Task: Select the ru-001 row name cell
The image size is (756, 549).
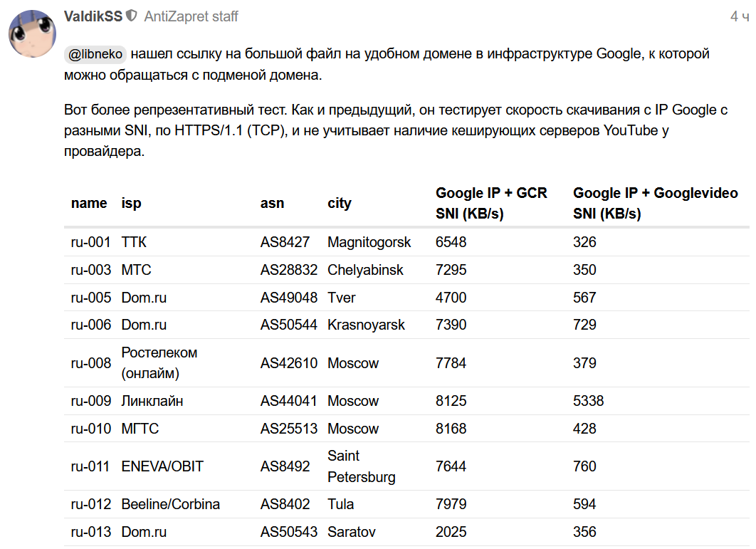Action: click(x=91, y=243)
